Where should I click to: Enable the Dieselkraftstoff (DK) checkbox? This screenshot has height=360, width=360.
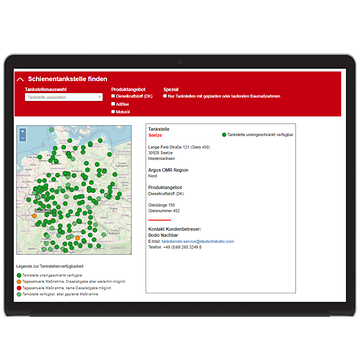click(x=113, y=96)
